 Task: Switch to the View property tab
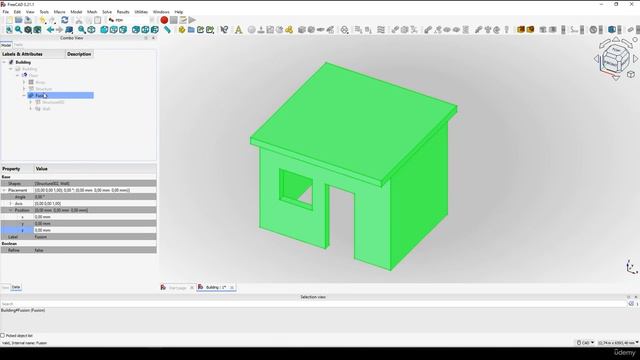[5, 287]
